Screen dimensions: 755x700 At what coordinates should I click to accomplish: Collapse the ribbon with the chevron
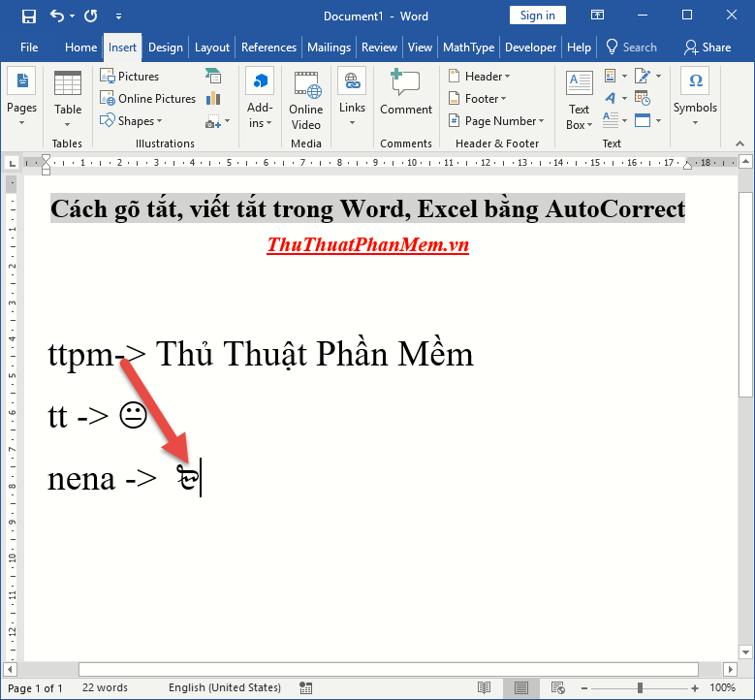(x=740, y=143)
